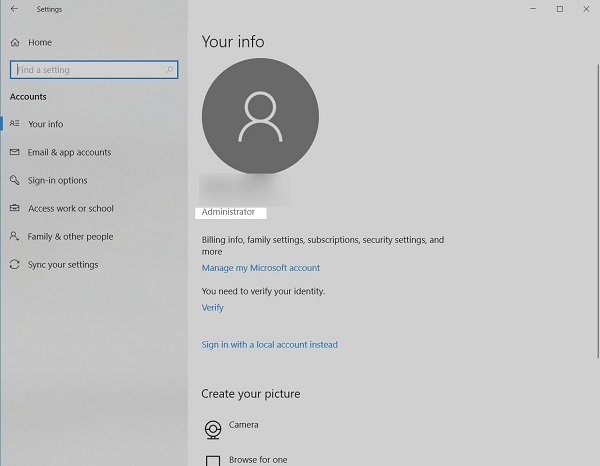Open the Manage my Microsoft account link
Viewport: 600px width, 466px height.
(x=260, y=268)
